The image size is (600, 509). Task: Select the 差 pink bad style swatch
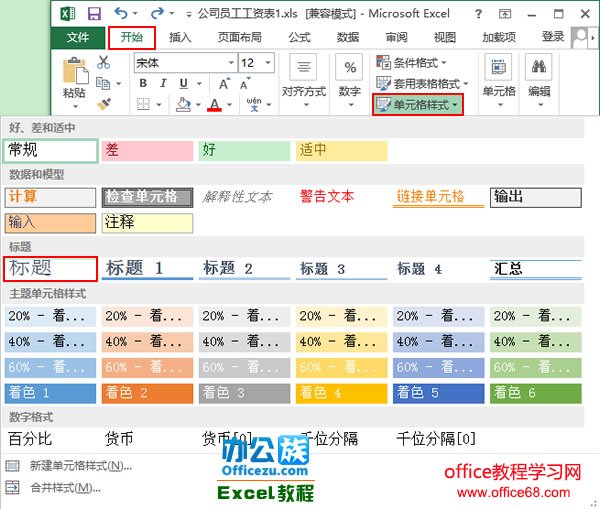(x=147, y=150)
